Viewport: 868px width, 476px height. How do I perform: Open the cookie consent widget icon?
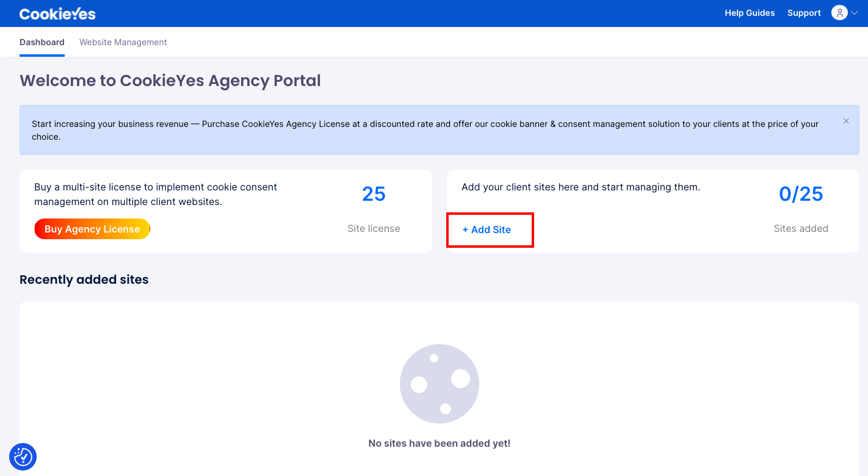point(23,456)
